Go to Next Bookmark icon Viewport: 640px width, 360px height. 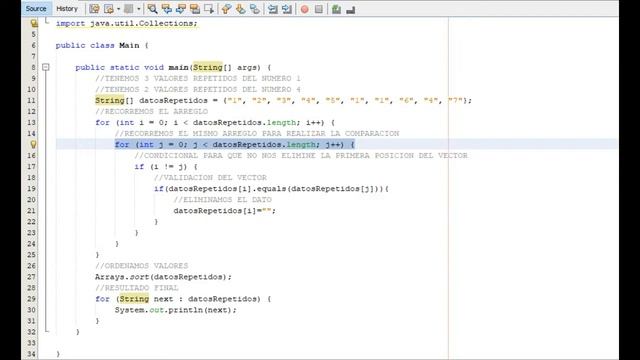(240, 9)
